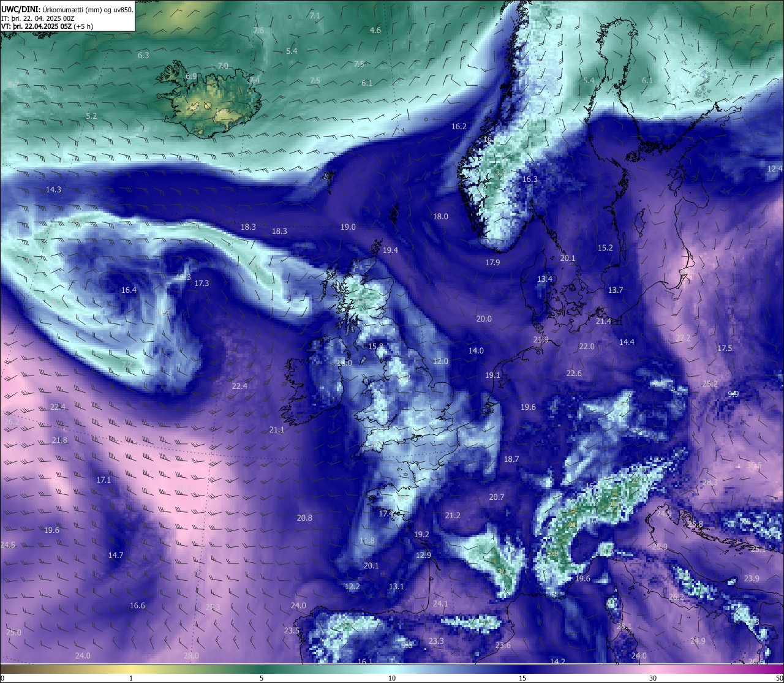Click the map value '16.2' west of Norway
This screenshot has width=784, height=683.
click(459, 127)
